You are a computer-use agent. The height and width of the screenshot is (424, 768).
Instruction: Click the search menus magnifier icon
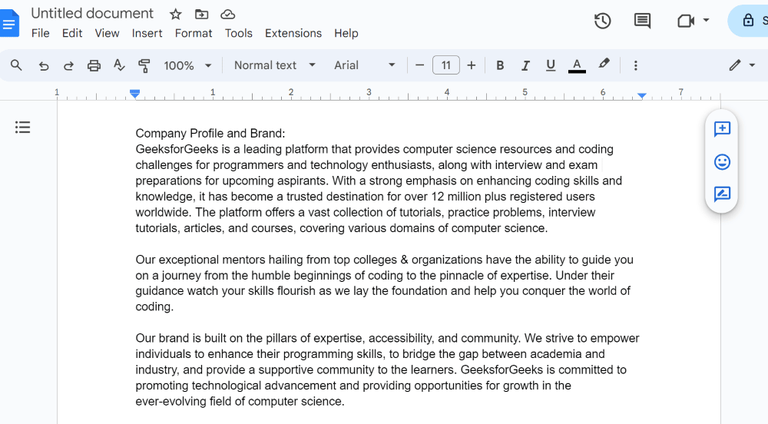tap(16, 65)
